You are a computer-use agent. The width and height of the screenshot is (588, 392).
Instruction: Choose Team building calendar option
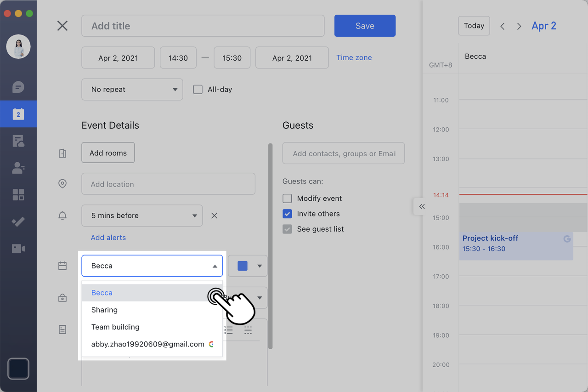pos(115,327)
